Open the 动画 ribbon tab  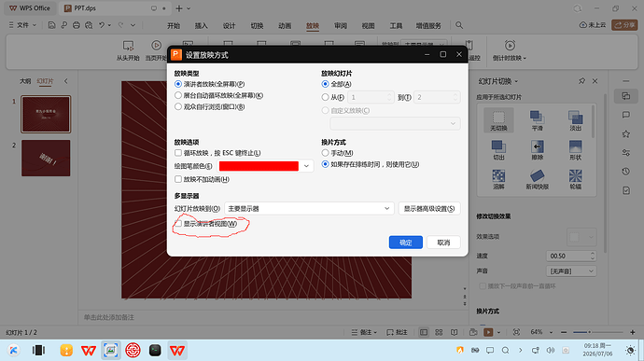pos(285,25)
